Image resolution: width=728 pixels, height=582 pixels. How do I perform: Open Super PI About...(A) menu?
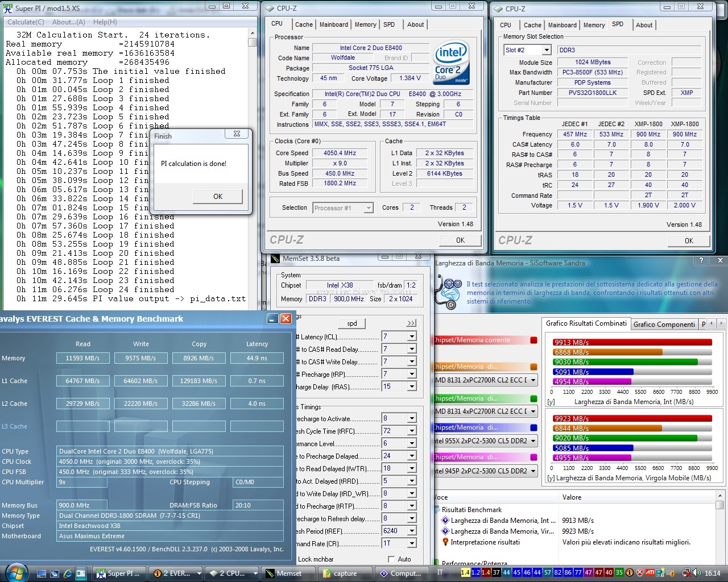[69, 22]
